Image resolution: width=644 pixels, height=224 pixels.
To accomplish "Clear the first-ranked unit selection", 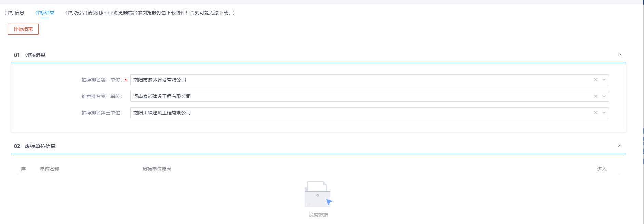I will pos(596,80).
